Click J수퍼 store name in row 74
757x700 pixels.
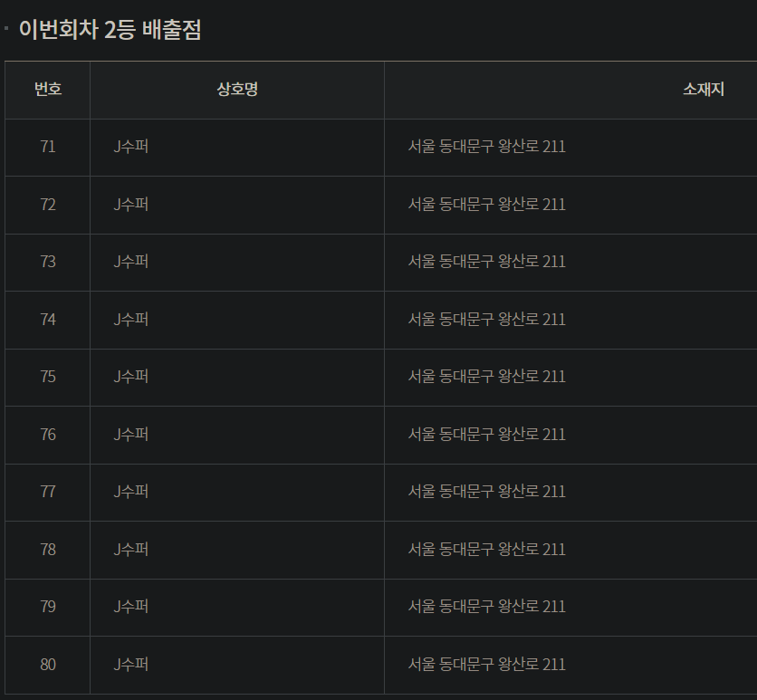[131, 320]
